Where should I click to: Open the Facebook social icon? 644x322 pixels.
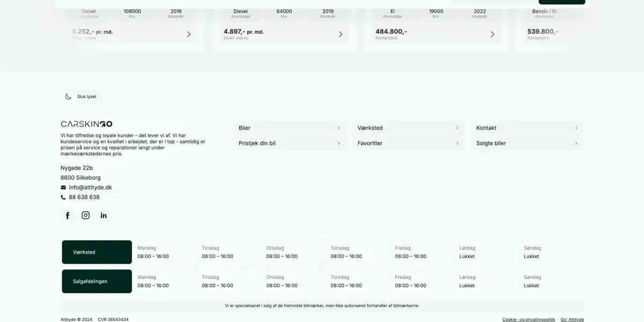68,216
